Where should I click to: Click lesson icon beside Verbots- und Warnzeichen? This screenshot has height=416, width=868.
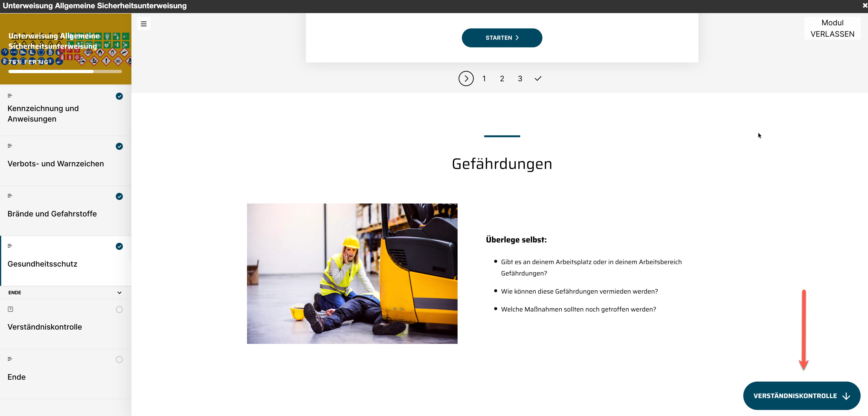[x=10, y=146]
